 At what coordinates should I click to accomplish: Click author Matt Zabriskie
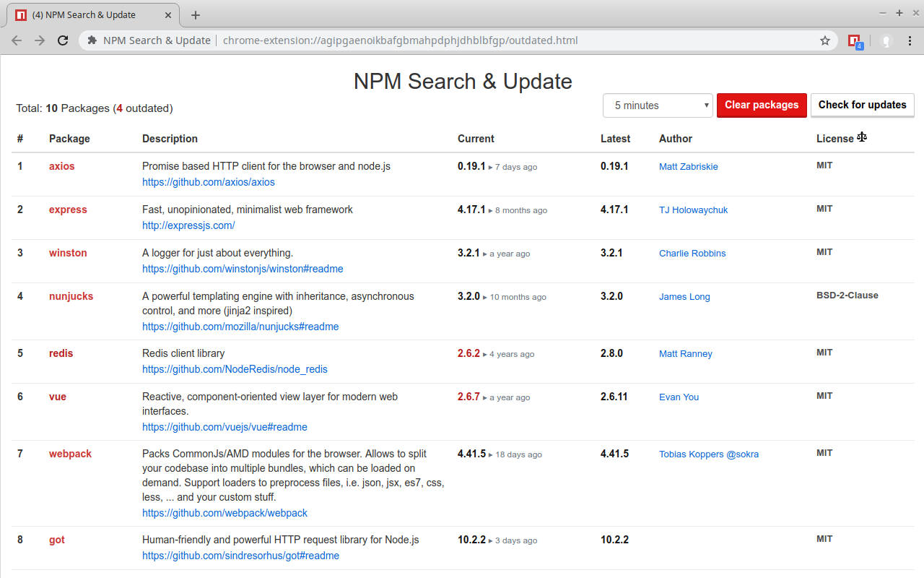point(689,167)
